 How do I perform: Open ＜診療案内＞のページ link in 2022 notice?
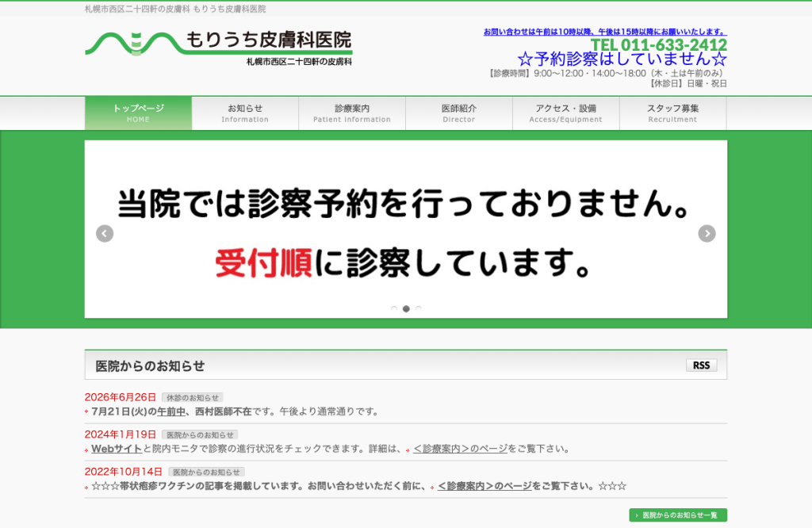485,486
